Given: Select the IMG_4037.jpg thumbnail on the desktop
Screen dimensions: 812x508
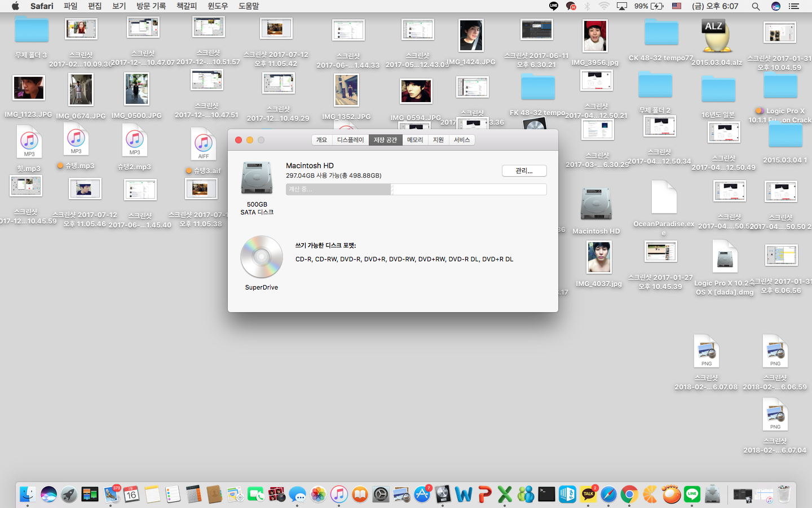Looking at the screenshot, I should 598,257.
